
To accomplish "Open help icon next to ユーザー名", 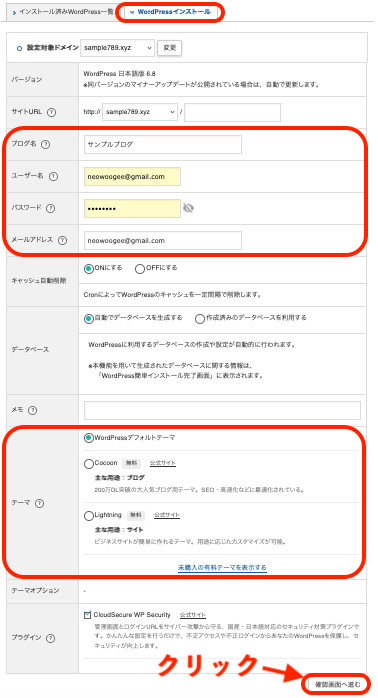I will (x=53, y=176).
